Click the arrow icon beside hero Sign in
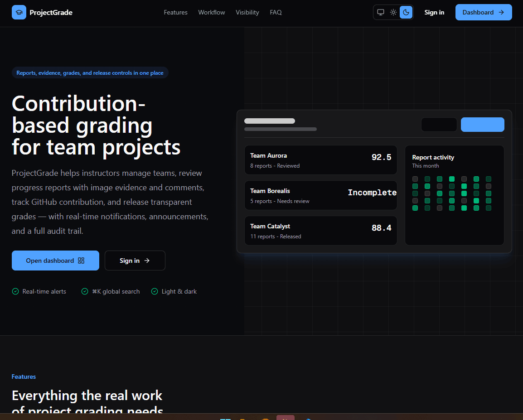The width and height of the screenshot is (523, 420). (147, 261)
